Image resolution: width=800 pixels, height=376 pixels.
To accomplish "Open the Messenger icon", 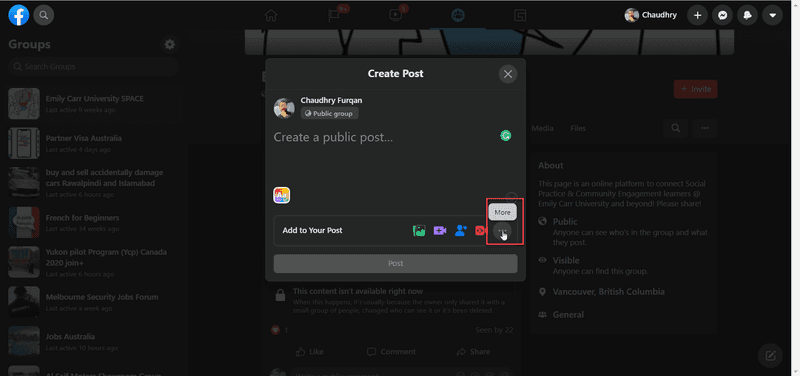I will (722, 15).
